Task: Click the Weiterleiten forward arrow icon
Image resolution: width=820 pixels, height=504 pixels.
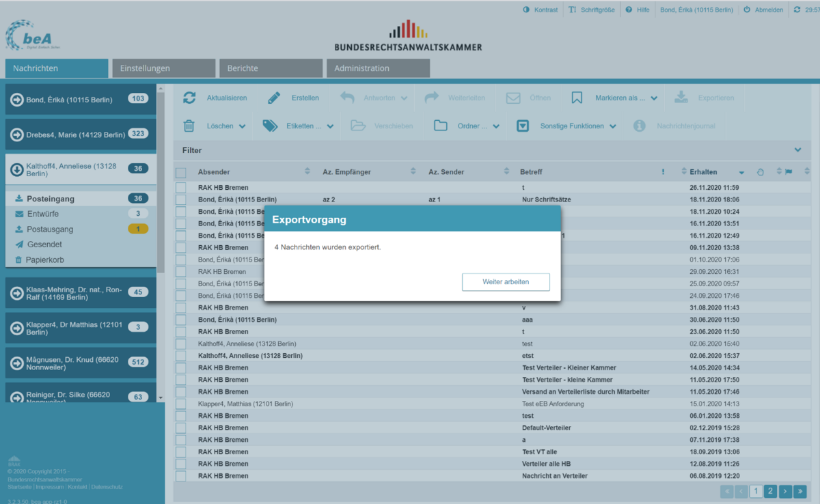Action: pos(431,98)
